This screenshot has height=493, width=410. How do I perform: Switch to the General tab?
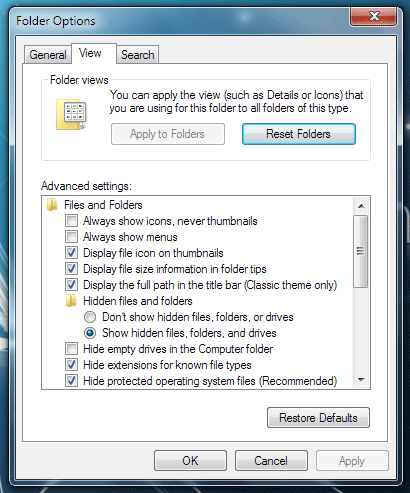tap(48, 55)
